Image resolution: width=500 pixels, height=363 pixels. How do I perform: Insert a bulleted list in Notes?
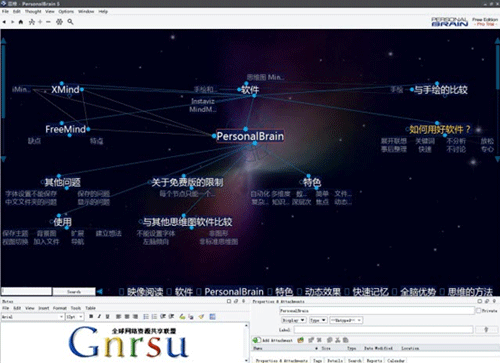tap(146, 317)
